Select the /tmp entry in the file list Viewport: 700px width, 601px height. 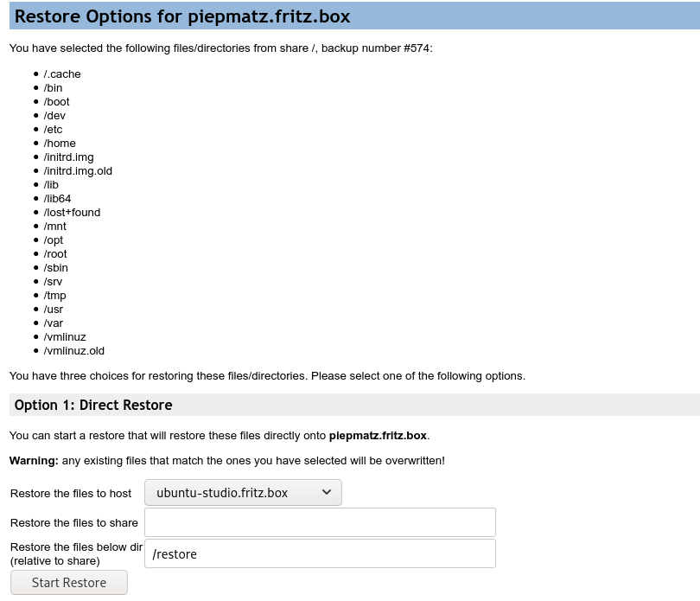tap(55, 295)
